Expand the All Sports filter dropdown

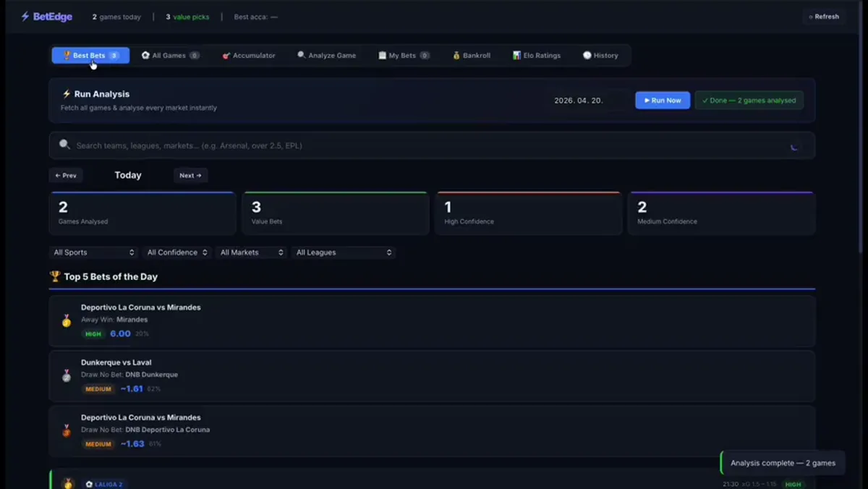(93, 252)
